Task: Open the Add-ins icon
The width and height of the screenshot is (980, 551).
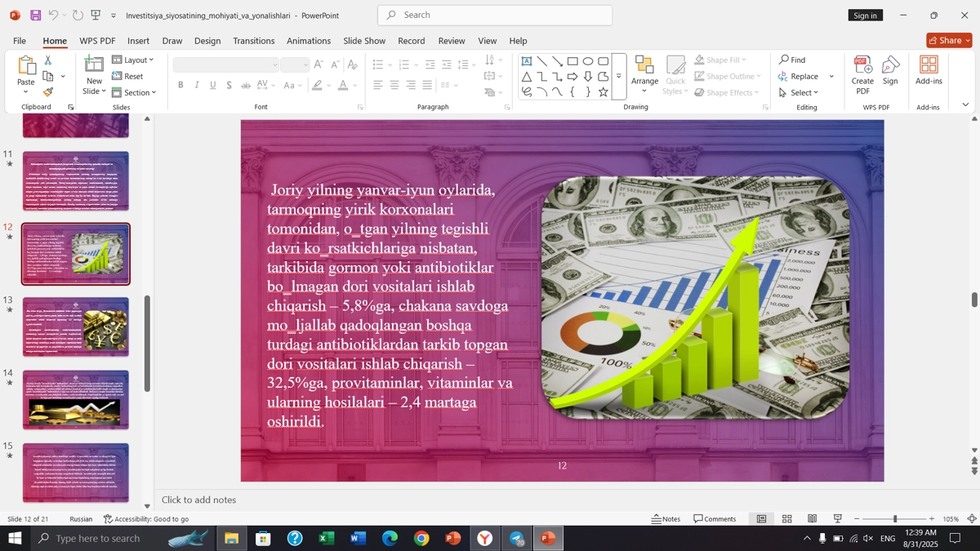Action: tap(929, 65)
